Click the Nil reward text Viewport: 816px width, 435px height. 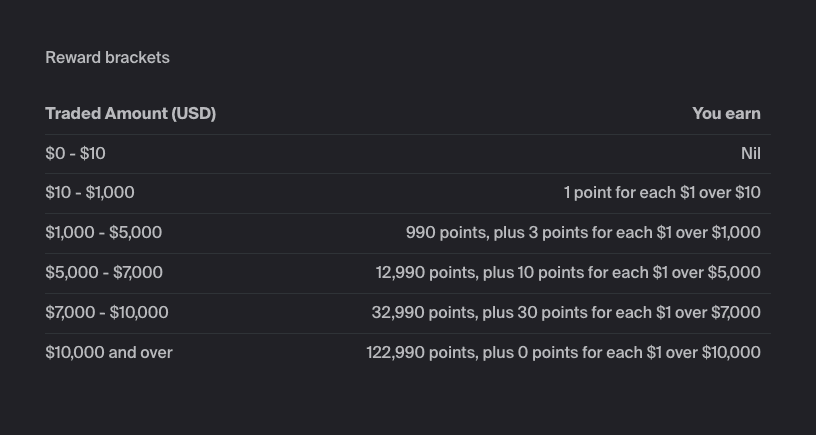(750, 154)
